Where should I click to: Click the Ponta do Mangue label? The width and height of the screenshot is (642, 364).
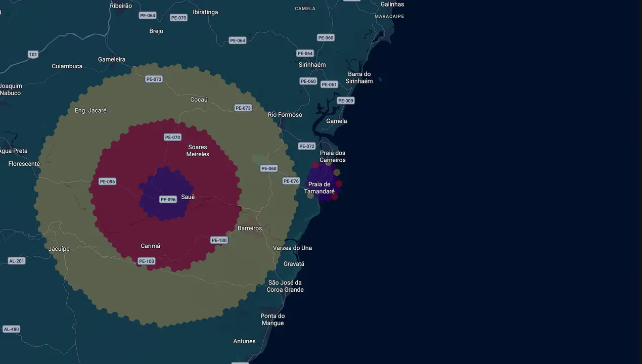272,320
